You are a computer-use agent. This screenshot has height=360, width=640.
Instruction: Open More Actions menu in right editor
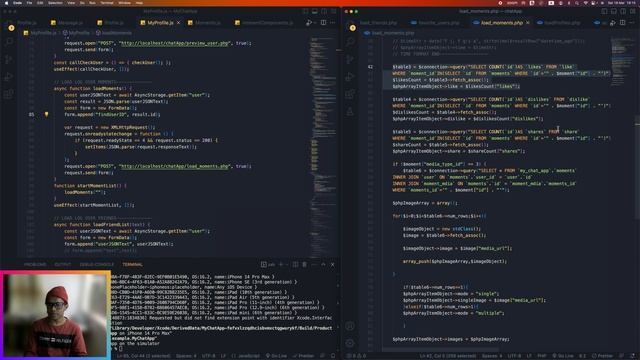coord(631,23)
